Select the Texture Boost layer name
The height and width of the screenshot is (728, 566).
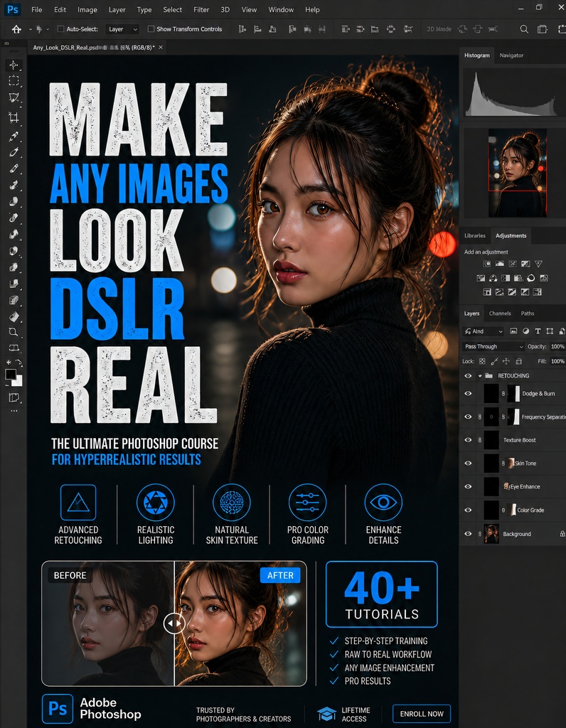click(x=520, y=439)
